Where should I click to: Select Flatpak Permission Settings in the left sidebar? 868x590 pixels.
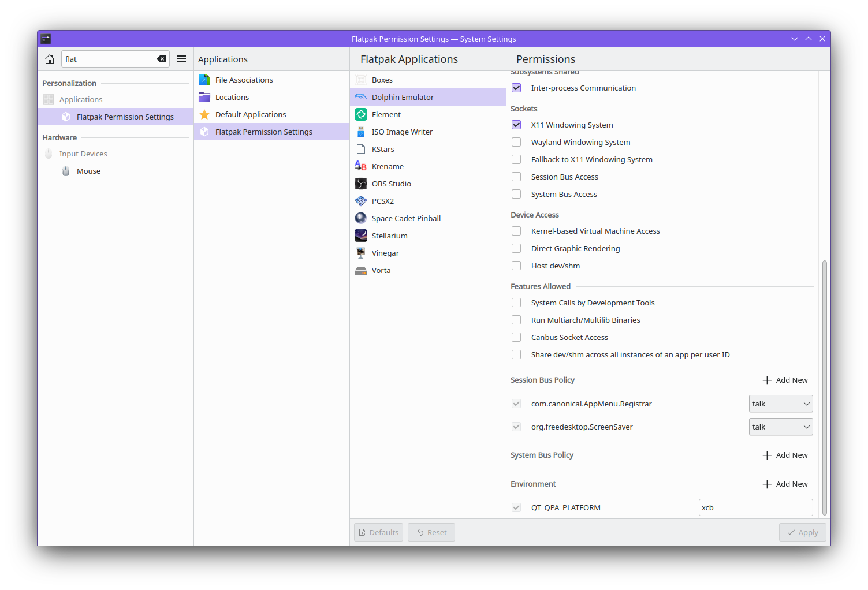point(116,117)
